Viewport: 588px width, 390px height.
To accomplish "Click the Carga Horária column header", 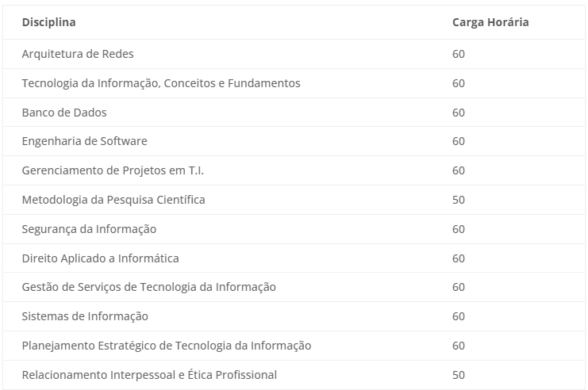I will click(490, 22).
